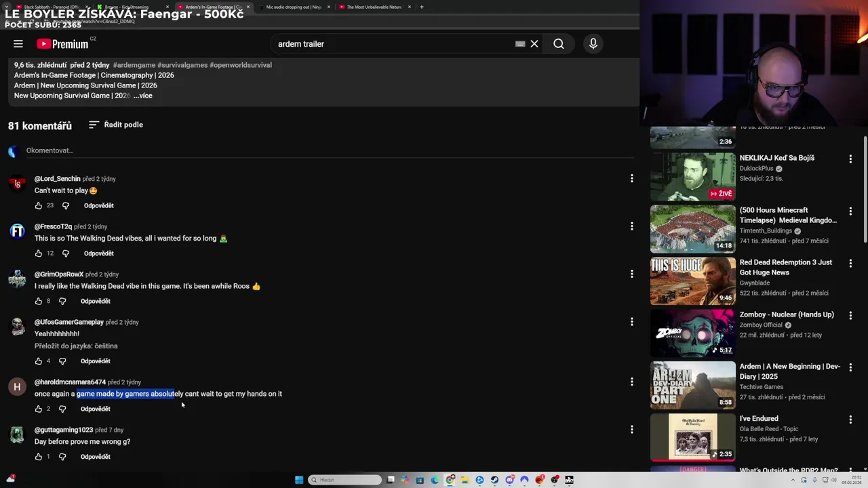Open @FrescoT2q avatar profile
868x488 pixels.
pos(17,231)
